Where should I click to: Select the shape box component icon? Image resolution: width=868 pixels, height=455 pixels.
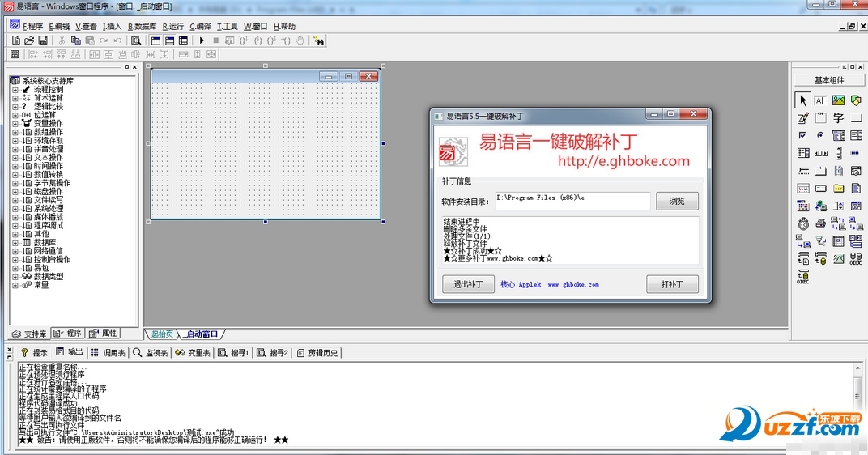point(856,100)
